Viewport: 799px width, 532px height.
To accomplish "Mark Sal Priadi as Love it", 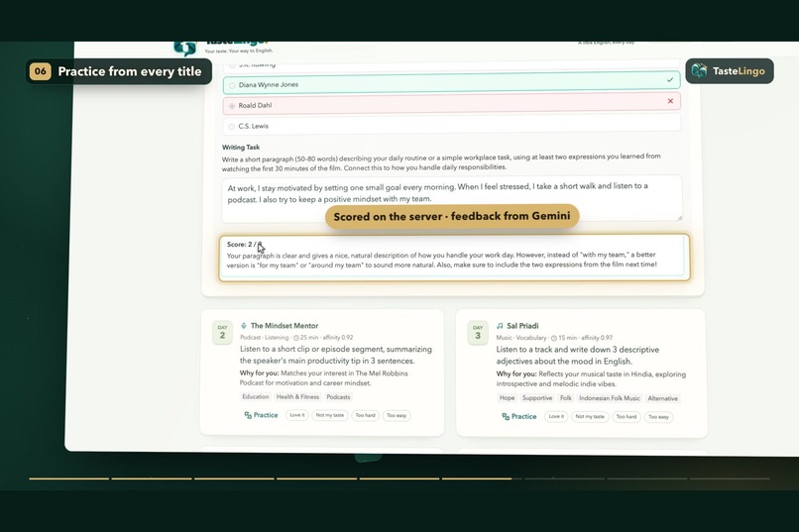I will [556, 416].
